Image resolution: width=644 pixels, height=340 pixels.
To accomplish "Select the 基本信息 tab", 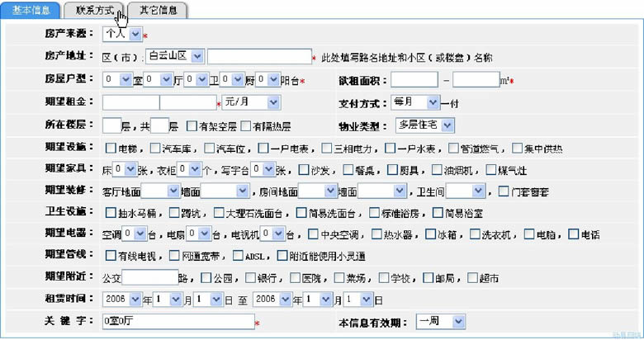I will [31, 11].
